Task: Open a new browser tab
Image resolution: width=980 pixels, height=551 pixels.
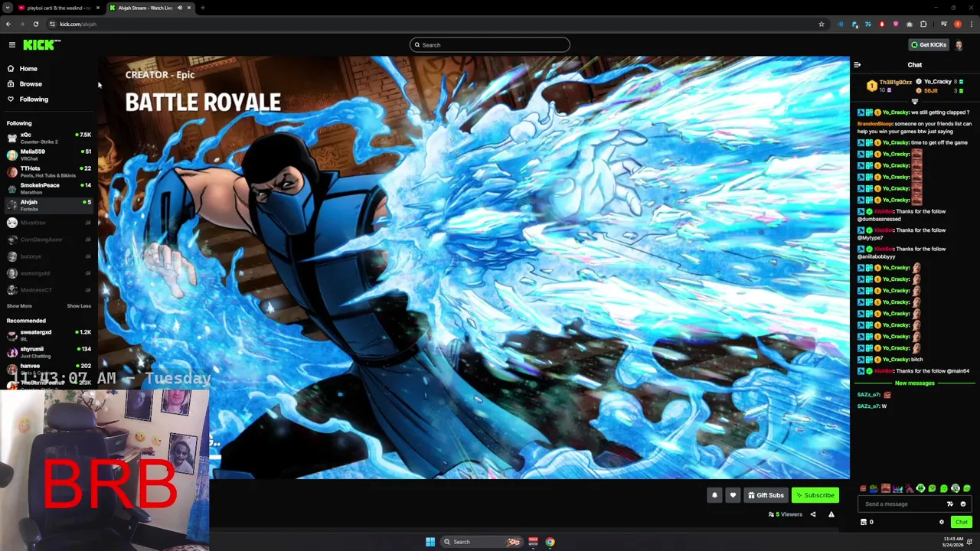Action: coord(202,8)
